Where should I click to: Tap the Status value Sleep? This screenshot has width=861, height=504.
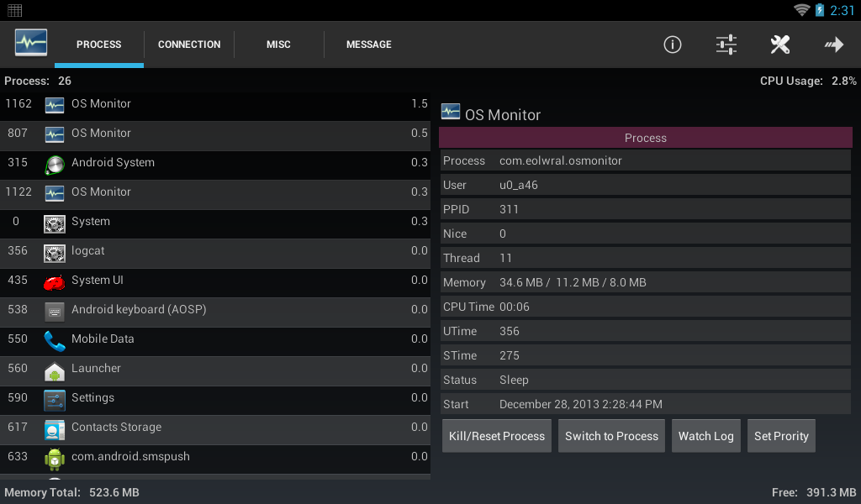(514, 380)
